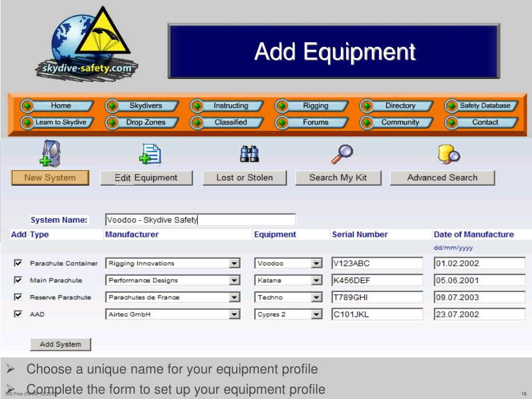This screenshot has width=532, height=399.
Task: Open the Directory menu item
Action: point(397,106)
